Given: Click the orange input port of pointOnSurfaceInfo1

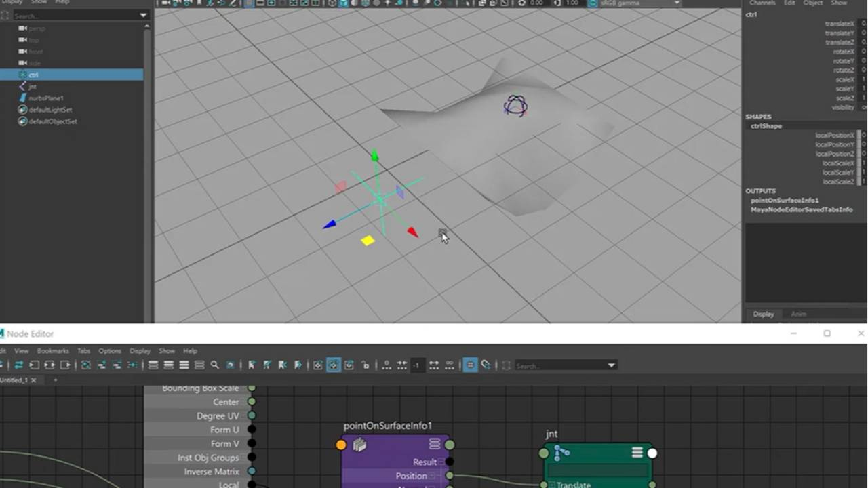Looking at the screenshot, I should [x=341, y=445].
